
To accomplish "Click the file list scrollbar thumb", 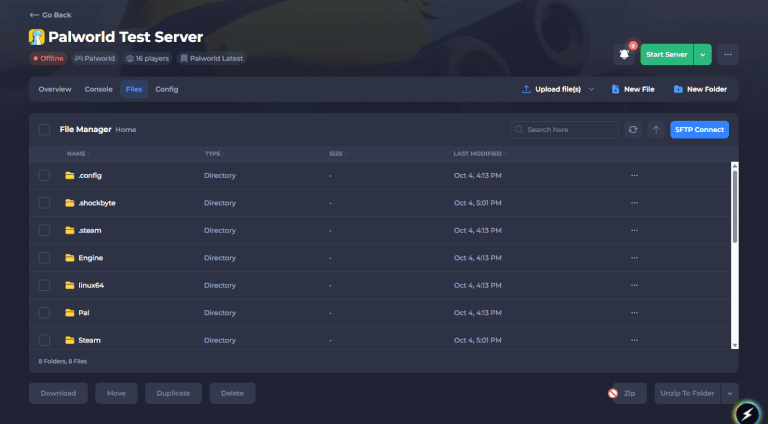I will pos(735,206).
